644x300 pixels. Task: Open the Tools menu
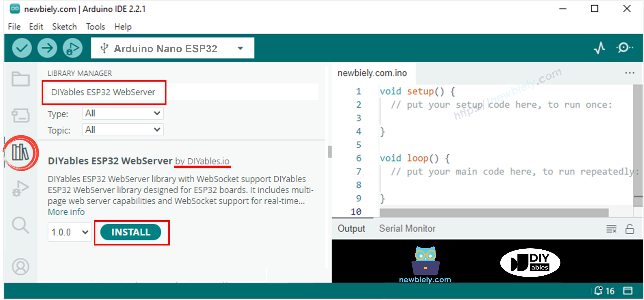pos(95,26)
